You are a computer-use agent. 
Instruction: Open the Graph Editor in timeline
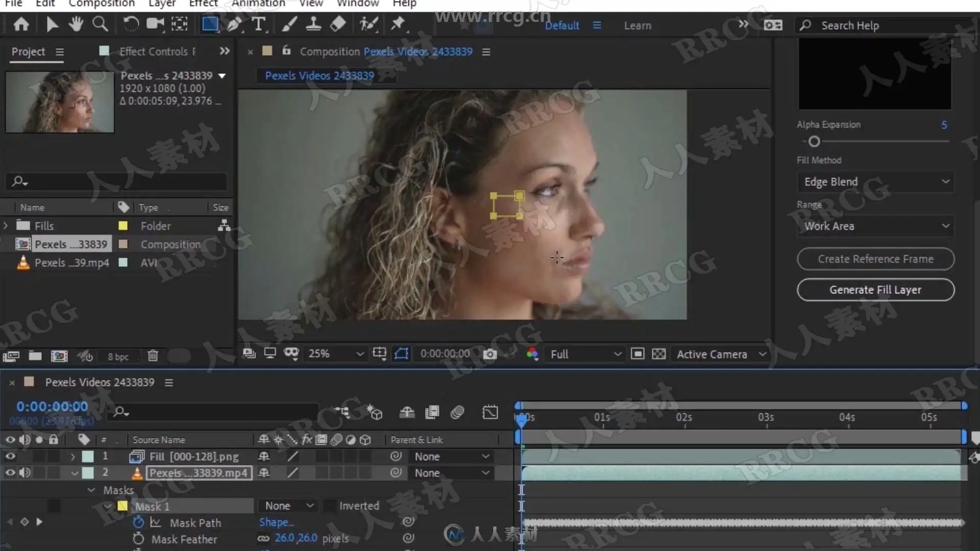(490, 412)
